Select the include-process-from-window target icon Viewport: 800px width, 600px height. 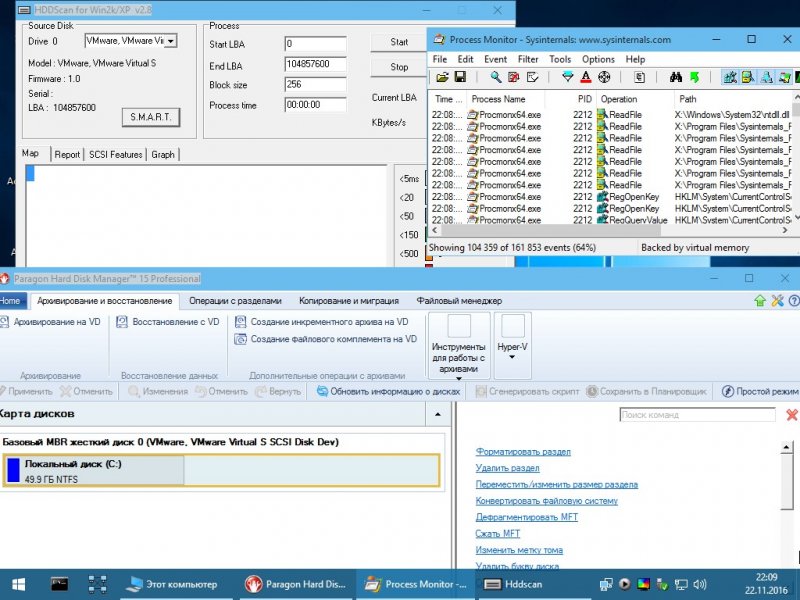point(604,77)
